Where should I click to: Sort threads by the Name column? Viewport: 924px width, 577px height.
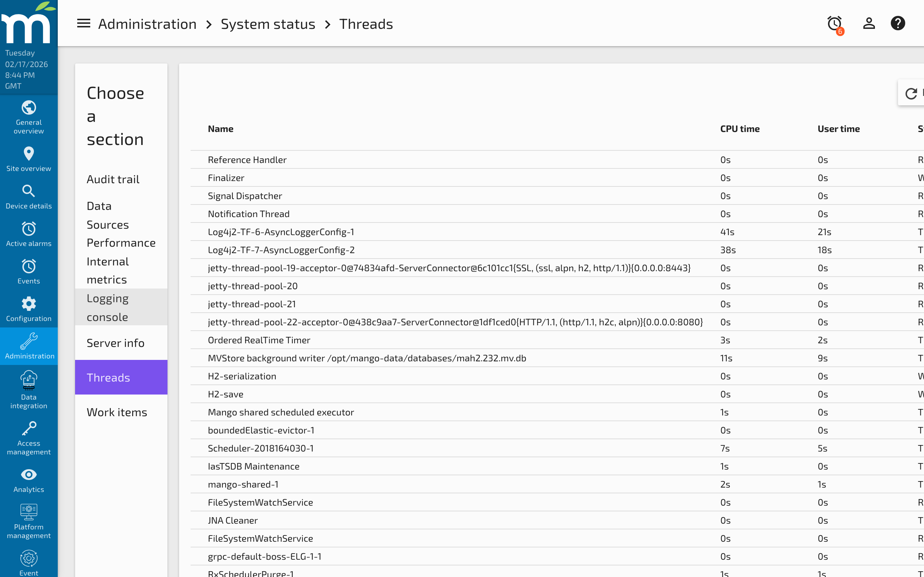[x=221, y=129]
